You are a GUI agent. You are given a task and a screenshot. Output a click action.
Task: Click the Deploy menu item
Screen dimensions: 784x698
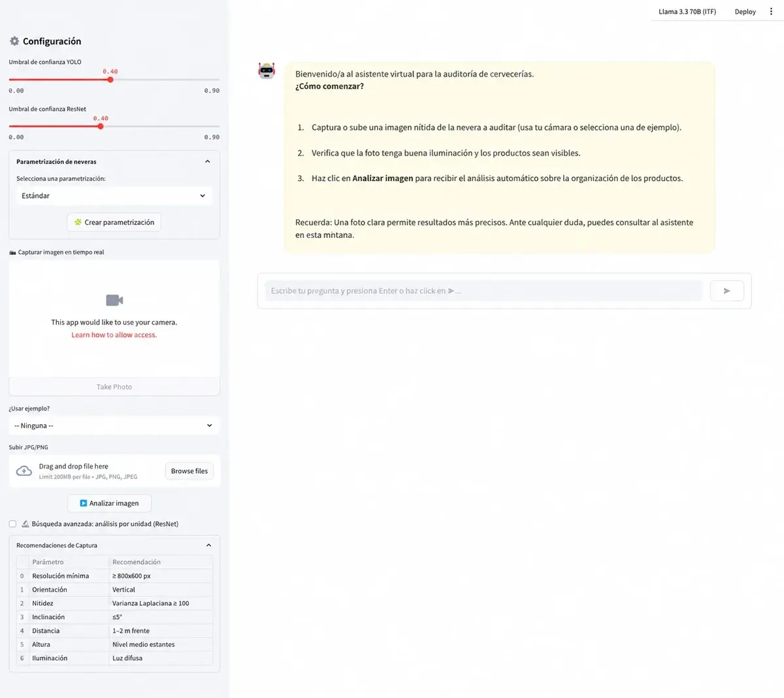745,12
